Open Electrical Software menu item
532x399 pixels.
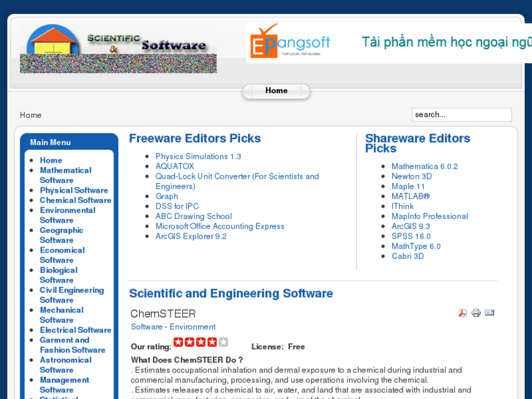[75, 330]
